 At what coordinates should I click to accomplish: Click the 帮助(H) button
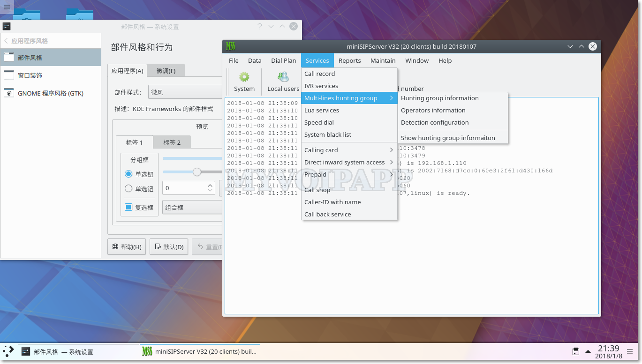pos(127,247)
